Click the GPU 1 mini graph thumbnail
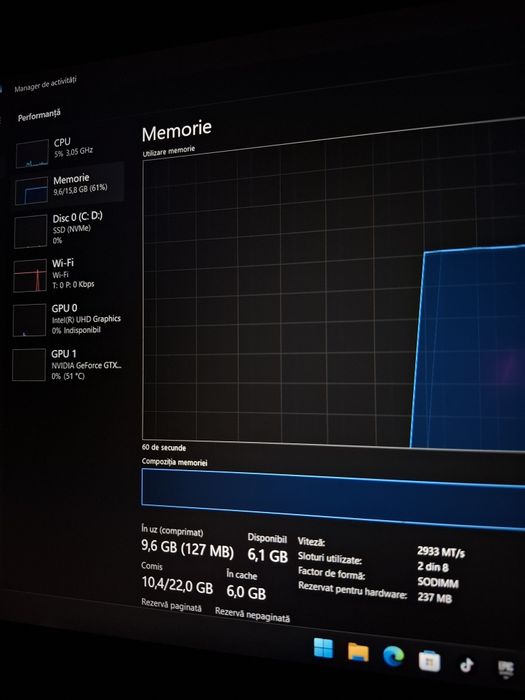This screenshot has height=700, width=525. (x=29, y=365)
